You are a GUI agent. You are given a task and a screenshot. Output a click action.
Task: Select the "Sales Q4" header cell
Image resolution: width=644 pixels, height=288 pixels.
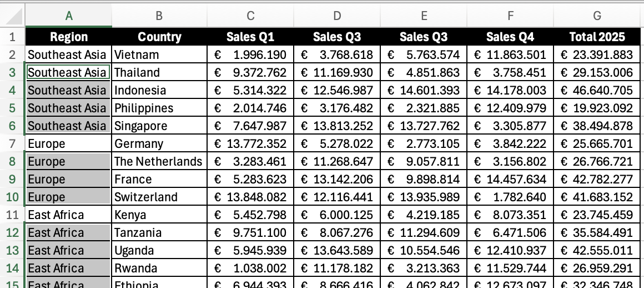pos(510,37)
